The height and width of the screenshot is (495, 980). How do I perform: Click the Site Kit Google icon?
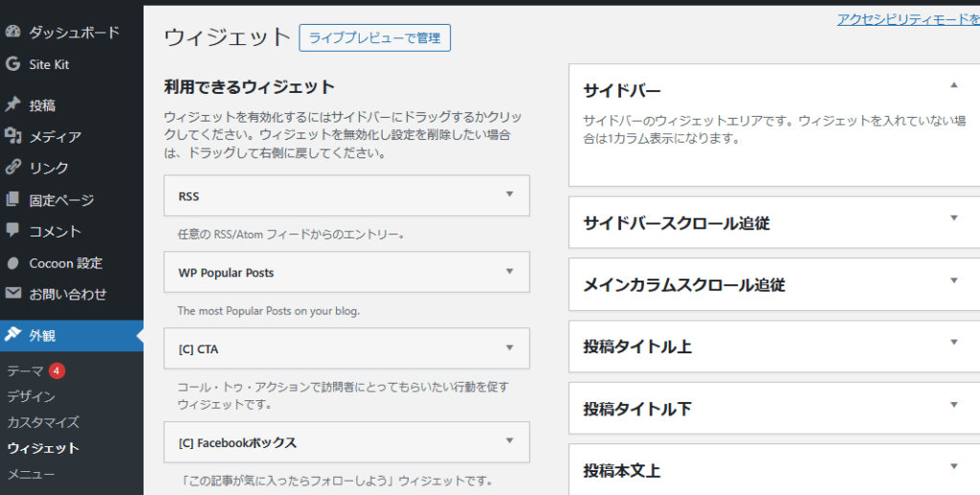pyautogui.click(x=12, y=65)
